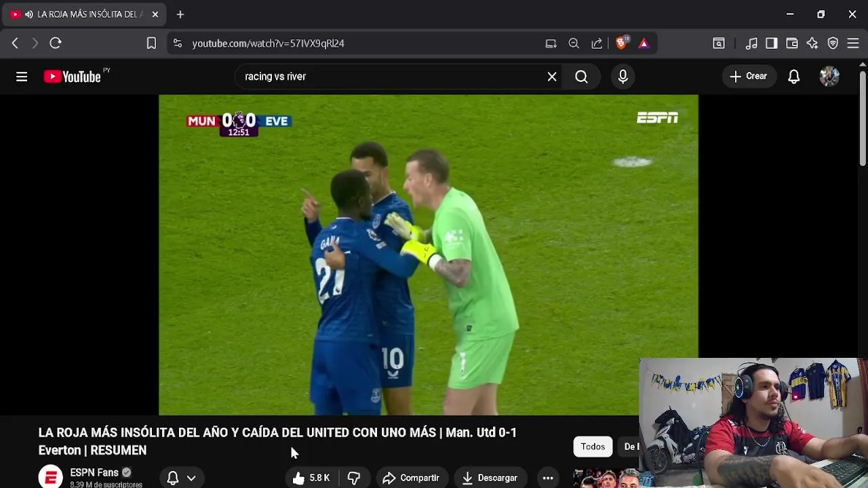Screen dimensions: 868x488
Task: Go to the YouTube home logo
Action: 72,77
